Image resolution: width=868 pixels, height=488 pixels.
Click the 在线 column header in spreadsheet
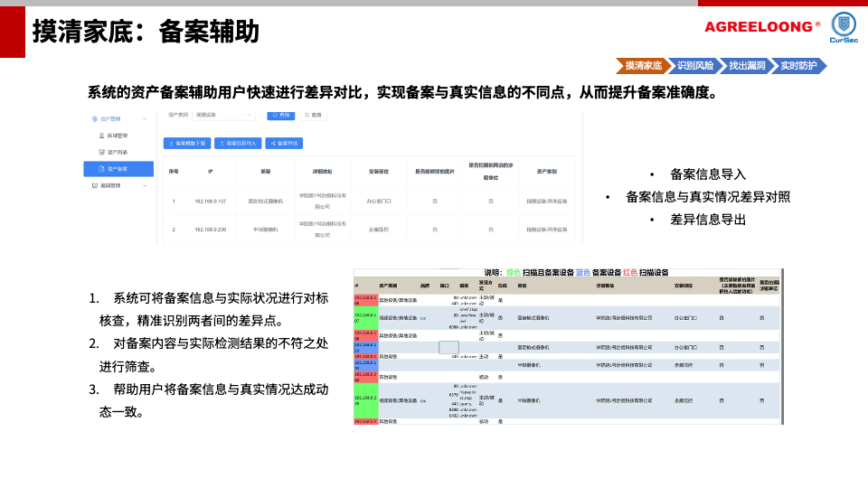coord(502,286)
